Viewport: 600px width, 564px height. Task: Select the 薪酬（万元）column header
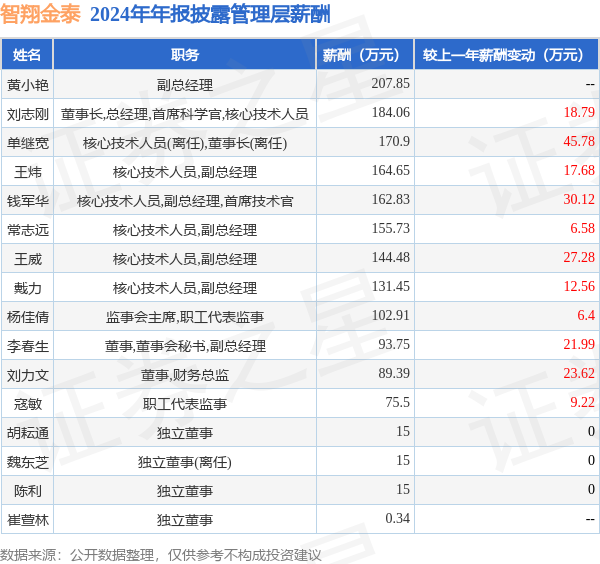pyautogui.click(x=365, y=55)
